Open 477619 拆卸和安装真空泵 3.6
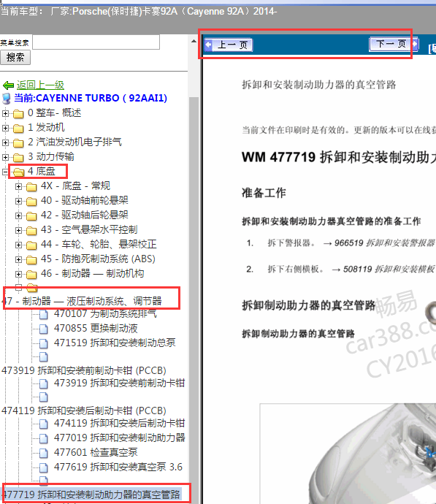This screenshot has height=504, width=436. pos(118,467)
